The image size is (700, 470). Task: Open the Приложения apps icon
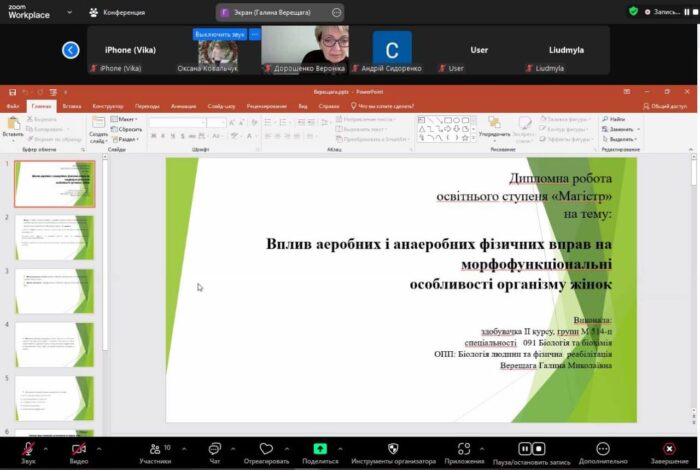click(x=464, y=449)
